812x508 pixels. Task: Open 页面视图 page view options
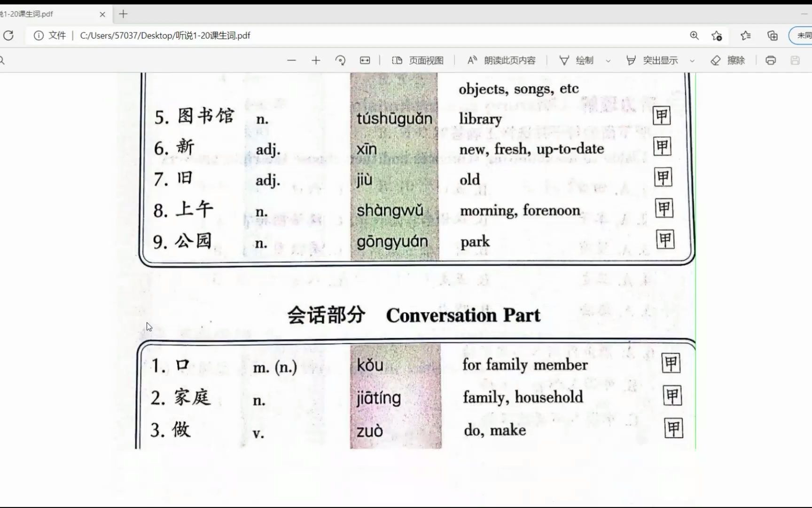tap(417, 60)
